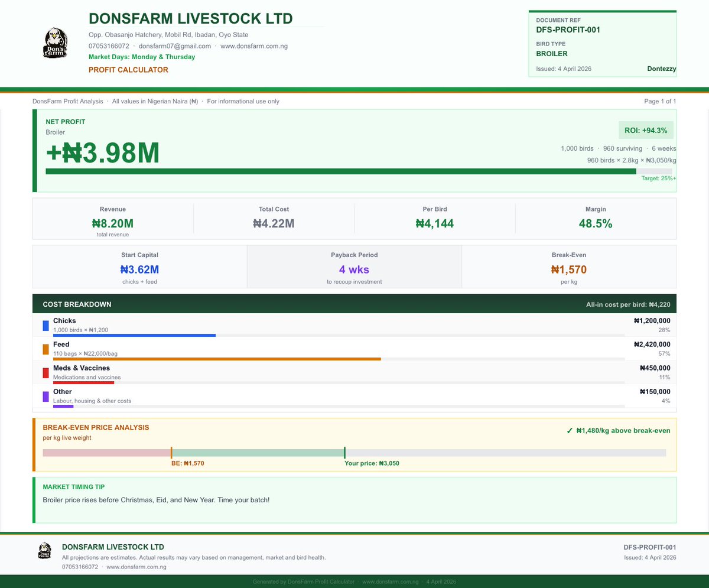This screenshot has height=588, width=709.
Task: Click the red Meds & Vaccines bar
Action: tap(83, 383)
